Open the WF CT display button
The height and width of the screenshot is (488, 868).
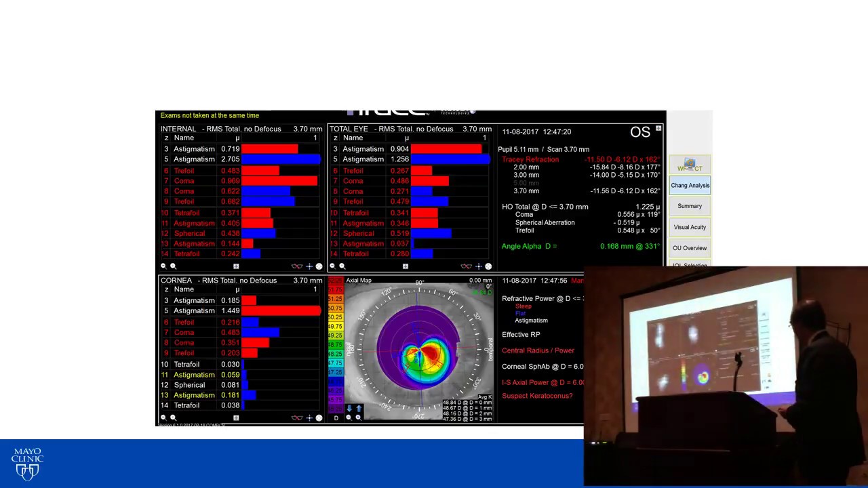pos(690,165)
